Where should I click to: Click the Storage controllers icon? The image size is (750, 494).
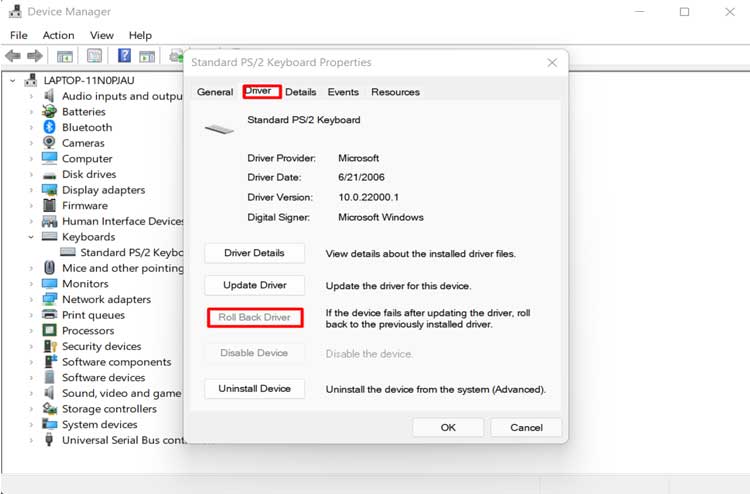(x=49, y=409)
